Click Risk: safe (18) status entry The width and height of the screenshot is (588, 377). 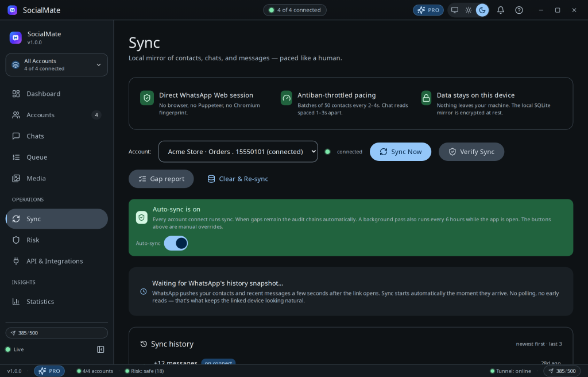tap(144, 371)
